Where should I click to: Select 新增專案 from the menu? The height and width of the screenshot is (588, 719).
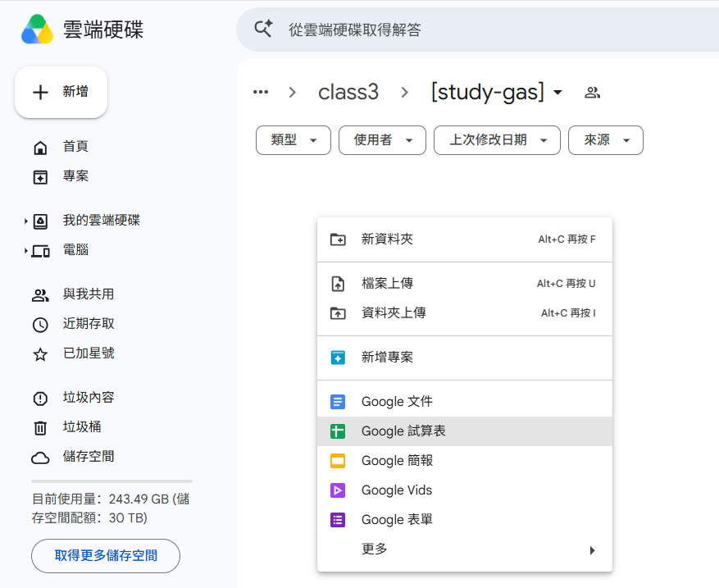coord(465,358)
